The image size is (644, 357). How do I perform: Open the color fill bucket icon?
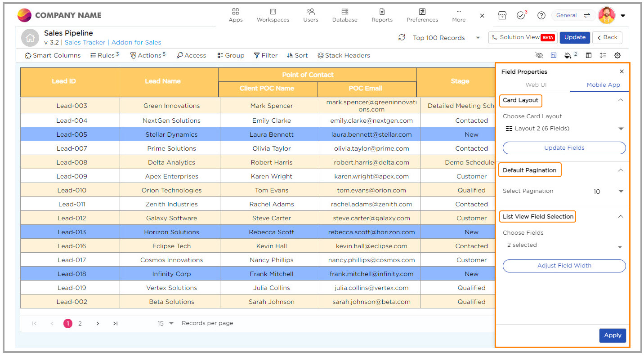(x=568, y=55)
